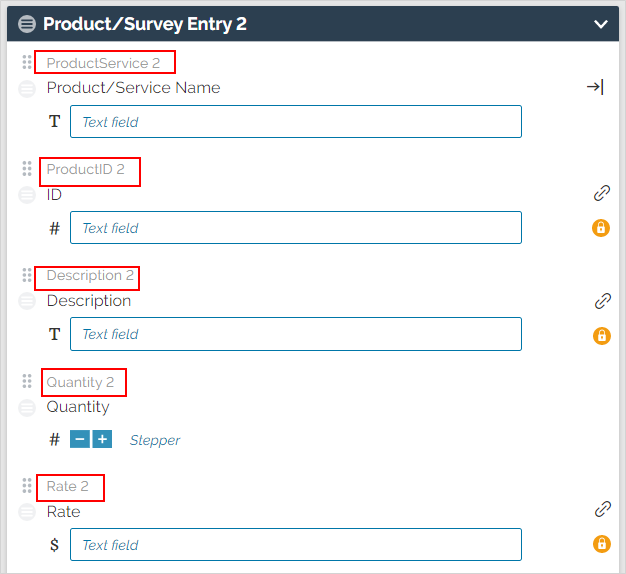The height and width of the screenshot is (574, 626).
Task: Click the round menu icon beside Quantity label
Action: pyautogui.click(x=27, y=408)
